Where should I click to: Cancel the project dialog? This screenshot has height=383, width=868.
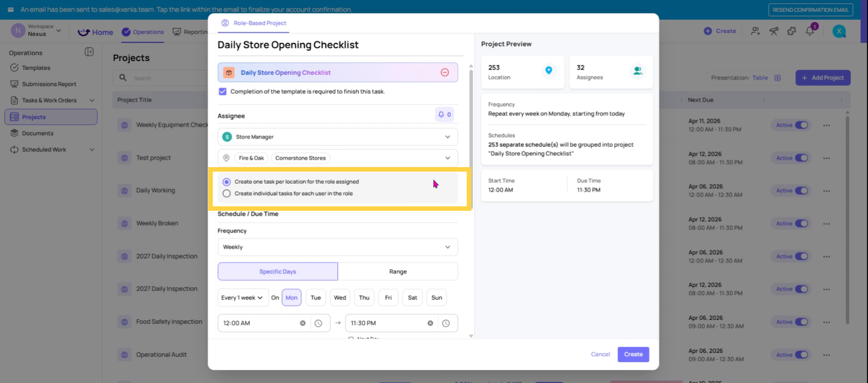pos(600,355)
